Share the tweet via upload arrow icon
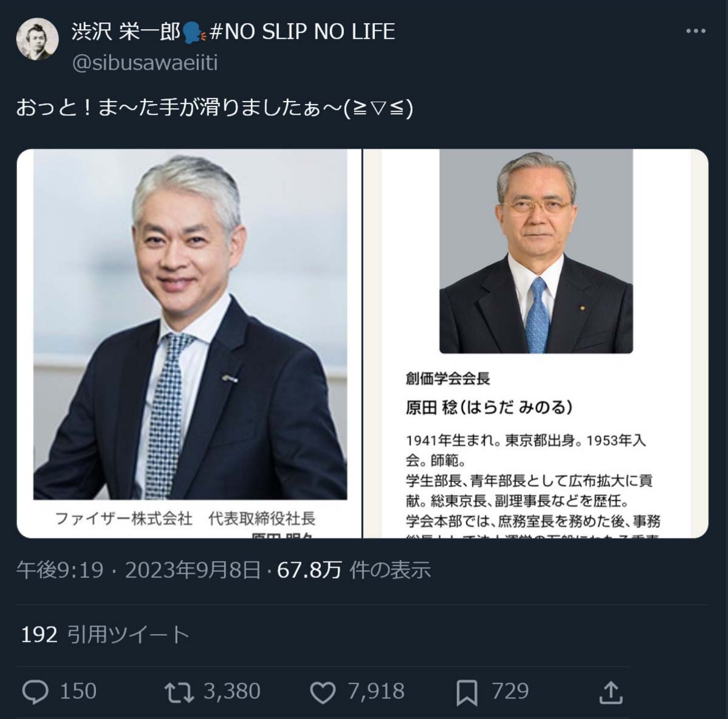Viewport: 728px width, 719px height. [611, 692]
